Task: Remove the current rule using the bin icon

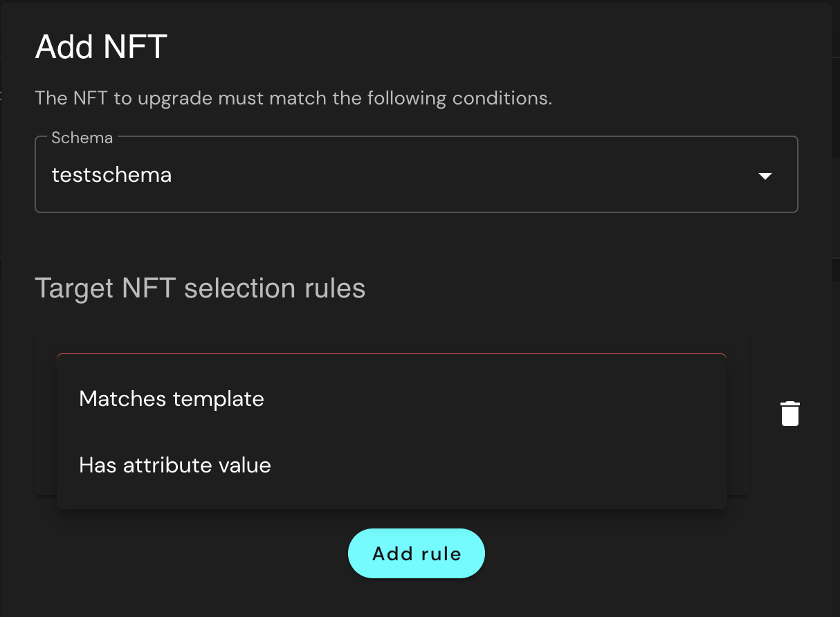Action: point(789,413)
